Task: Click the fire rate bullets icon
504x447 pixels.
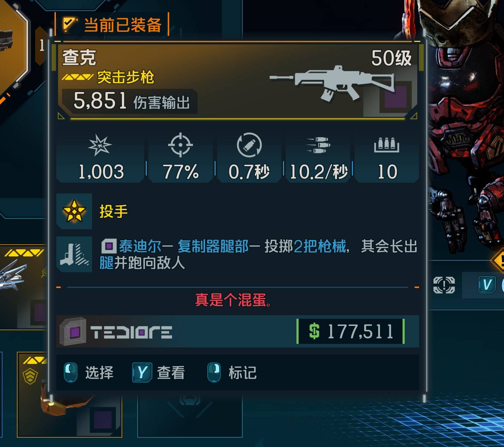Action: (318, 145)
